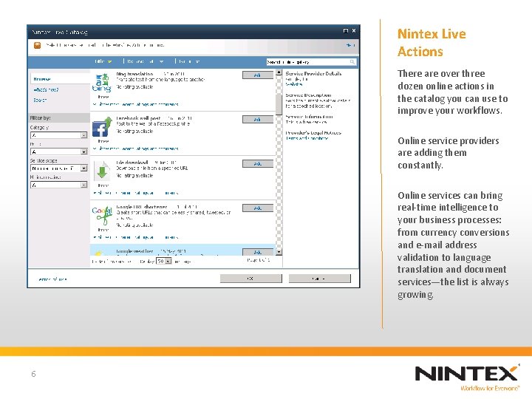Expand details under Bing translation entry
The width and height of the screenshot is (532, 399).
point(136,104)
